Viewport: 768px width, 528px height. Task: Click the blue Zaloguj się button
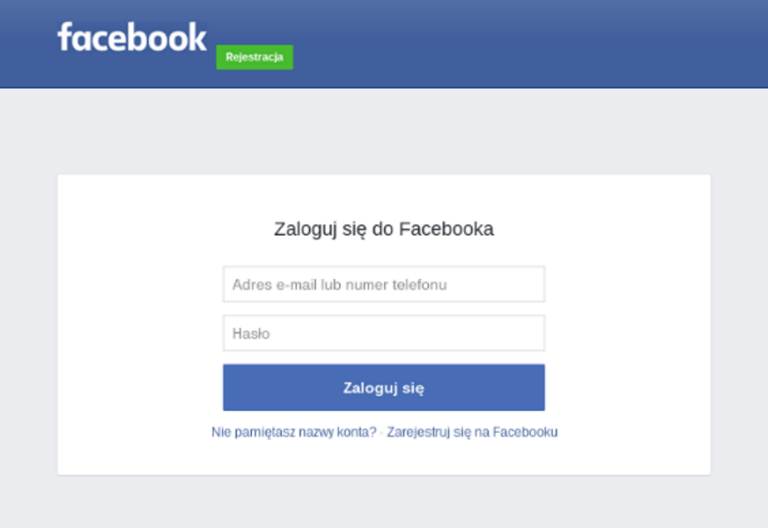point(384,387)
